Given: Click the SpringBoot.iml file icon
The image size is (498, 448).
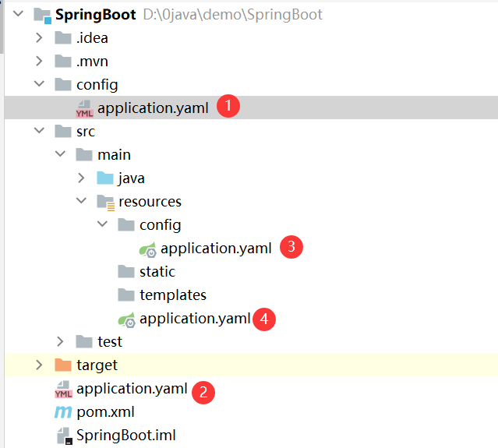Looking at the screenshot, I should pyautogui.click(x=65, y=436).
